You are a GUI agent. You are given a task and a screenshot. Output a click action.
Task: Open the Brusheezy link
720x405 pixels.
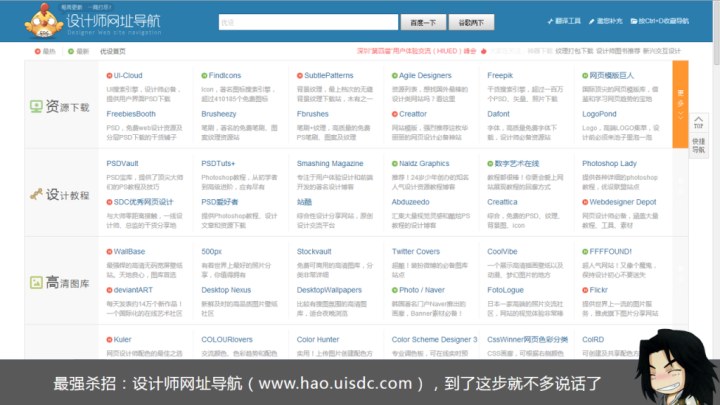[x=219, y=114]
